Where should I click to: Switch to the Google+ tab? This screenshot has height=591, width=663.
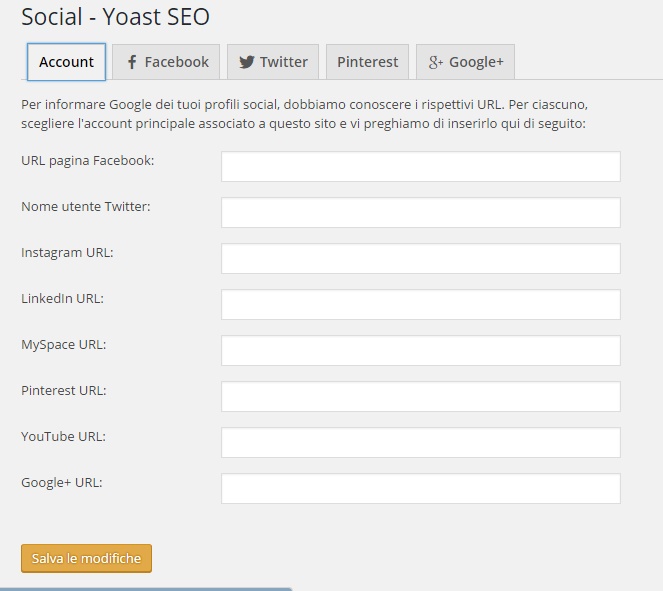[x=466, y=62]
